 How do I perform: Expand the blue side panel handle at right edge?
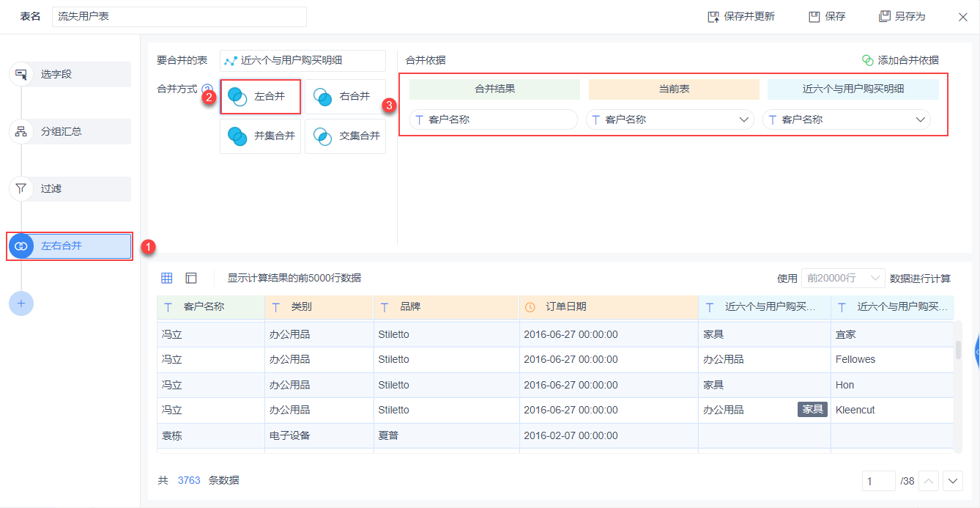tap(977, 353)
